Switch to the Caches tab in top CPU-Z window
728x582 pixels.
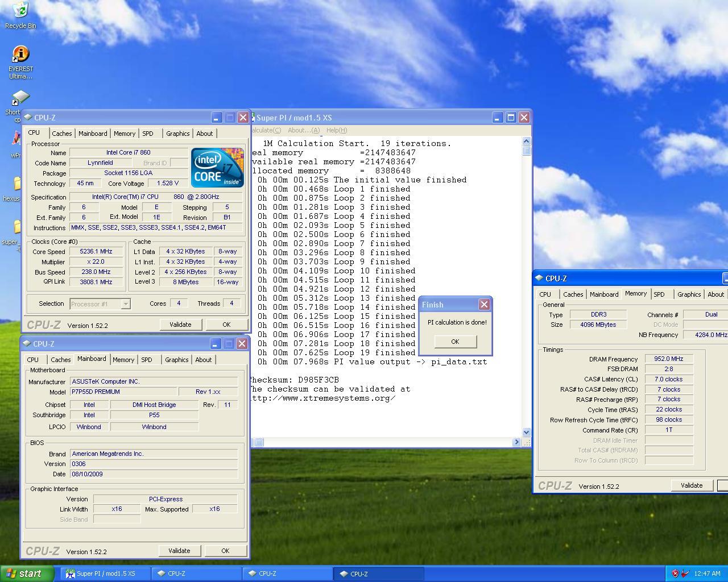[x=62, y=134]
